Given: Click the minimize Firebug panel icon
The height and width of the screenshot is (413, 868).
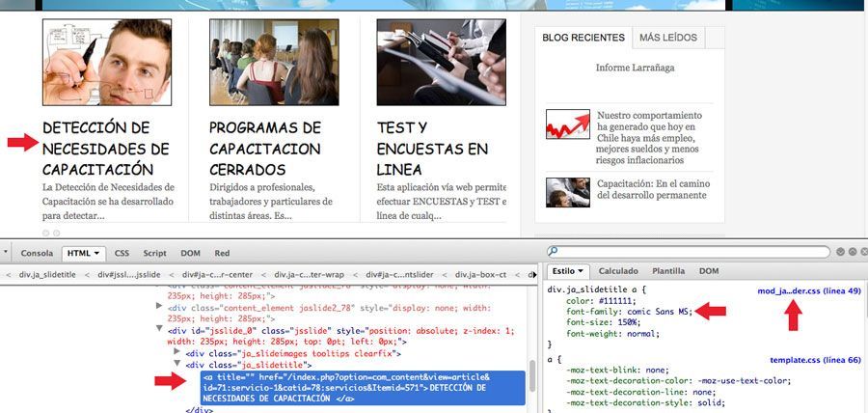Looking at the screenshot, I should (840, 251).
